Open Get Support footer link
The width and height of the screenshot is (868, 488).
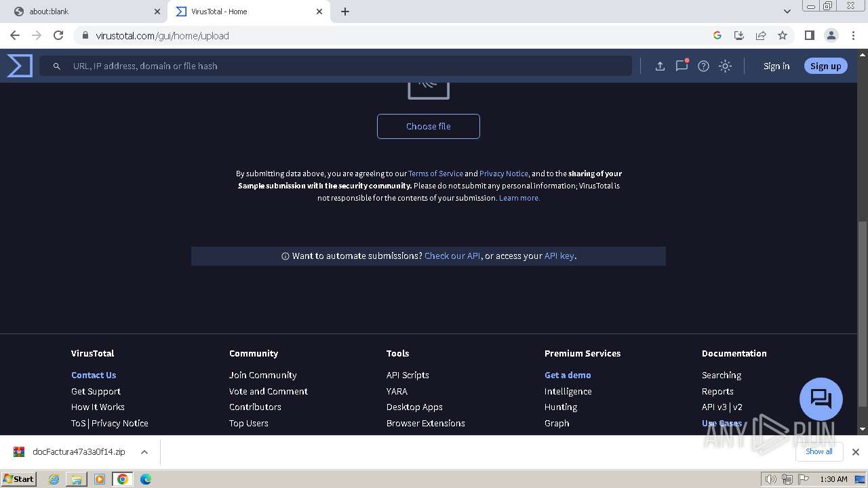click(x=96, y=391)
